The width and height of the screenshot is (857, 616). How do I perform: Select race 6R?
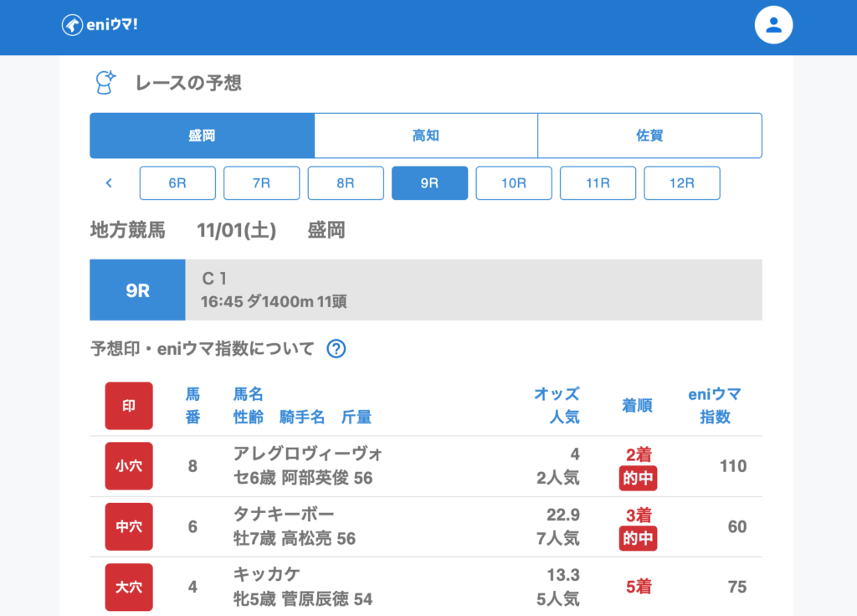click(177, 183)
